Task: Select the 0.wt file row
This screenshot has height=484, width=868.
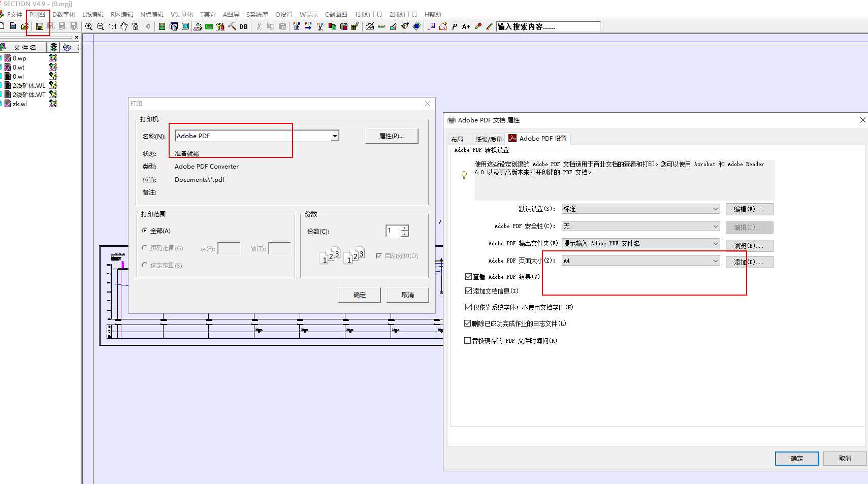Action: click(18, 68)
